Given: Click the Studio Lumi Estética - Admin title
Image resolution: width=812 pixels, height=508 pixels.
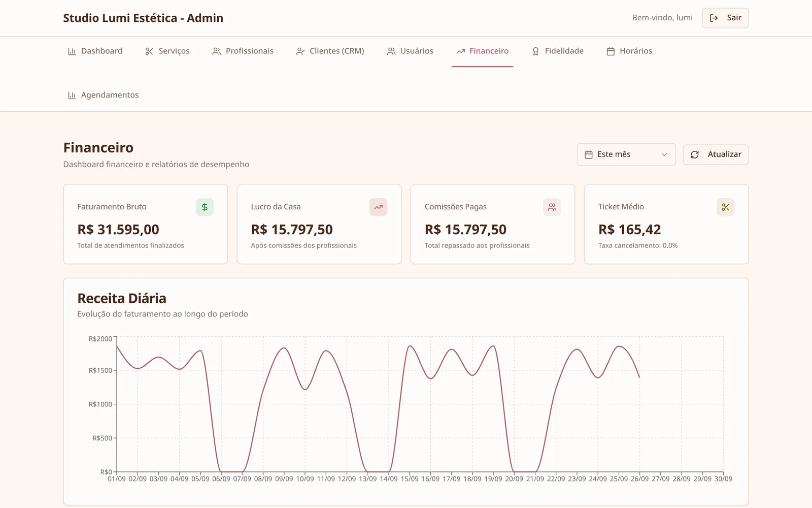Looking at the screenshot, I should 143,18.
